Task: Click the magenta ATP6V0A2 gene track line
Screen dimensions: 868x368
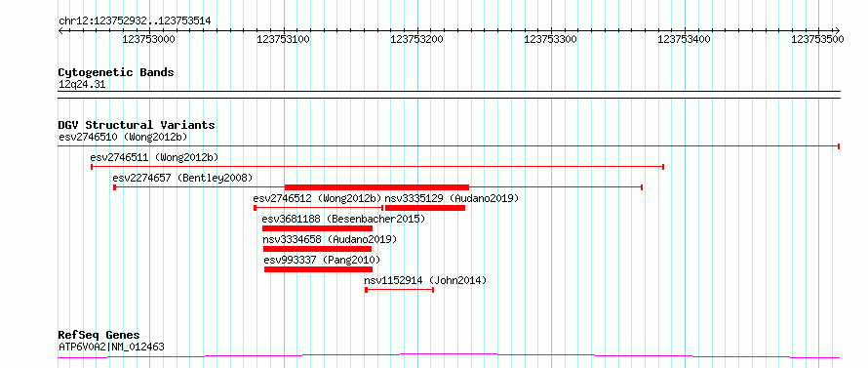Action: [x=449, y=356]
